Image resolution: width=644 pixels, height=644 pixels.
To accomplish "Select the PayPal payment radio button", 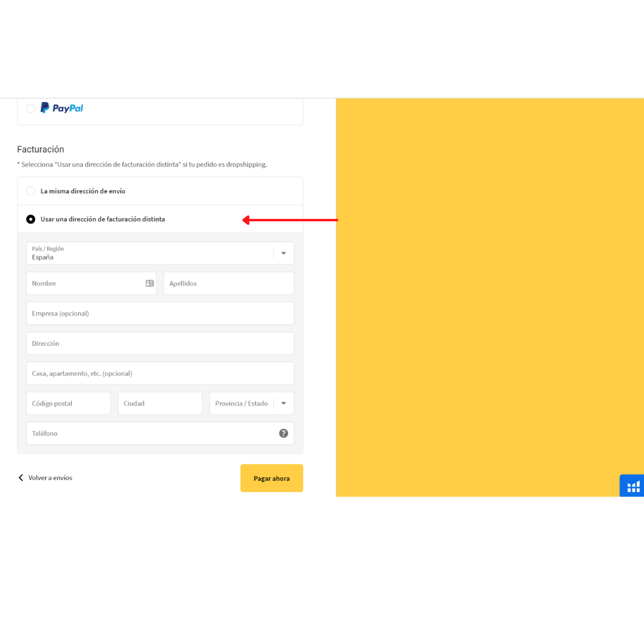I will 30,109.
